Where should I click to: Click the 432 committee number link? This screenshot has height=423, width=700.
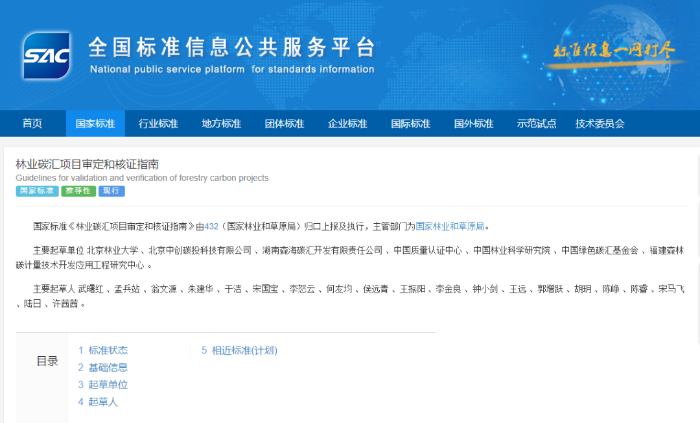tap(212, 227)
